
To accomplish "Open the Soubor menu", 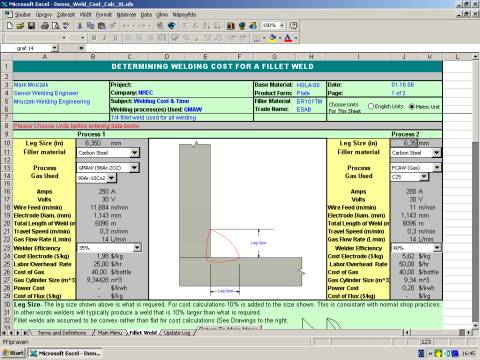I will tap(23, 15).
